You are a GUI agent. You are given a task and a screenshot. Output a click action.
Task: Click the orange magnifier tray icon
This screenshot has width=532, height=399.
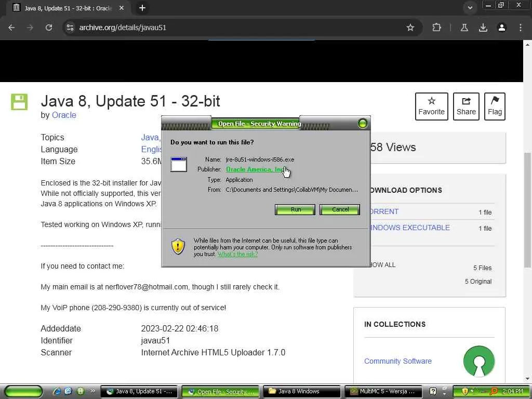point(494,391)
